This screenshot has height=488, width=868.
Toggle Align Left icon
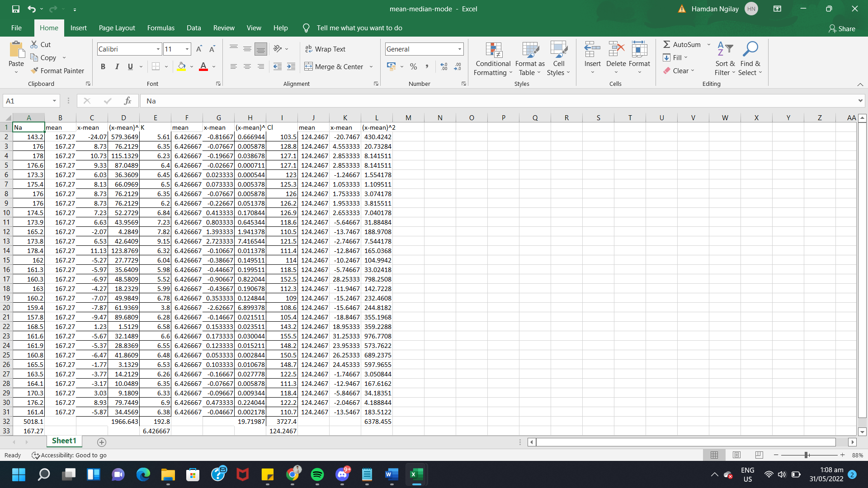click(234, 66)
